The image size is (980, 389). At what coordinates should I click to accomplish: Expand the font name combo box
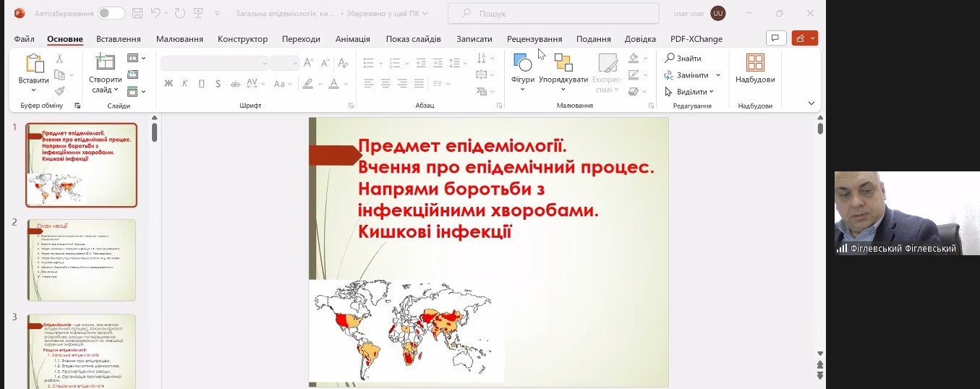coord(264,64)
